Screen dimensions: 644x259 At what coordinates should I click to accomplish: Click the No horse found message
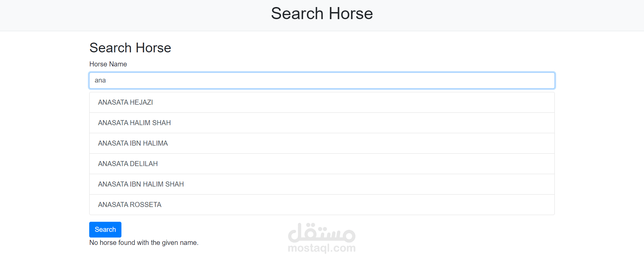click(144, 243)
